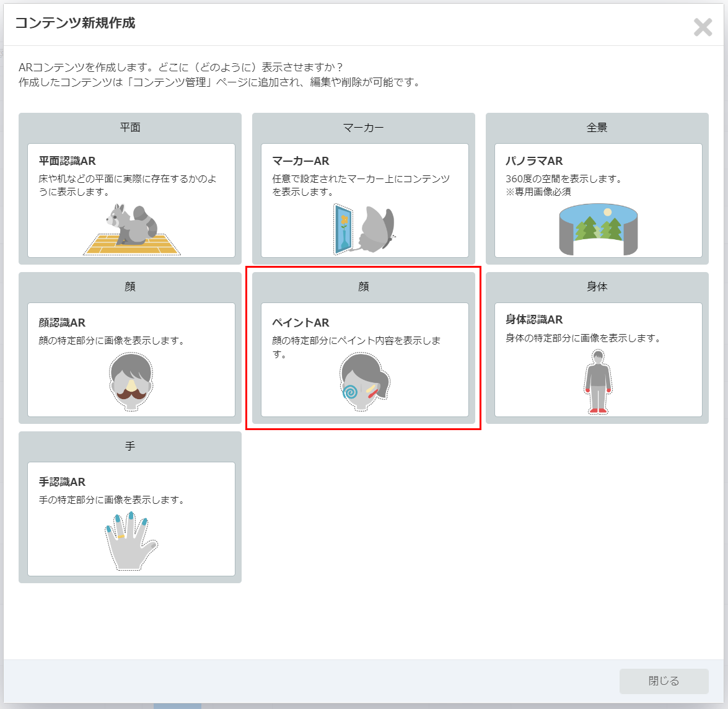The width and height of the screenshot is (728, 709).
Task: Click the butterfly marker illustration
Action: coord(364,229)
